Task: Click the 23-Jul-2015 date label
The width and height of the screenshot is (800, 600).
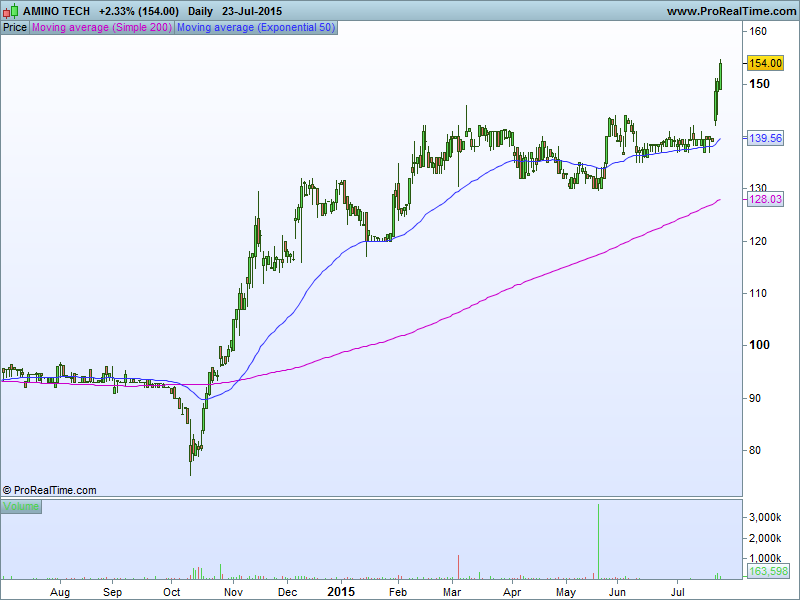Action: tap(252, 11)
